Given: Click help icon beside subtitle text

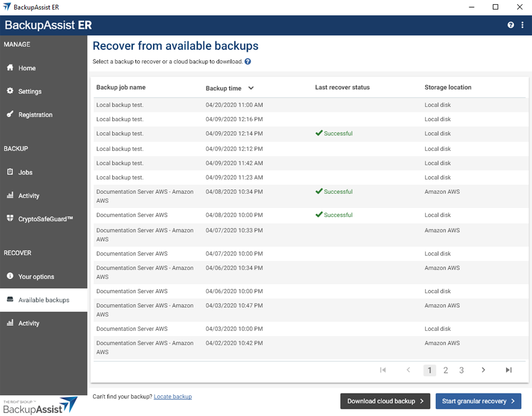Looking at the screenshot, I should [x=248, y=61].
